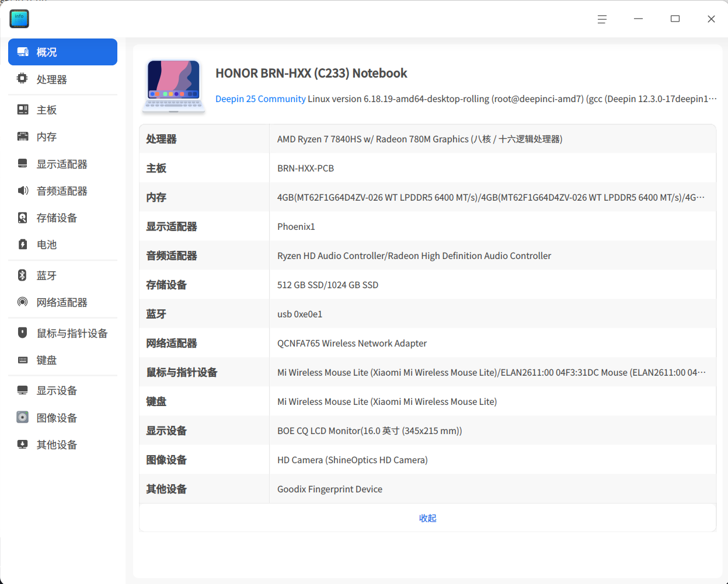This screenshot has height=584, width=728.
Task: Click the 键盘 row label in overview table
Action: click(x=156, y=401)
